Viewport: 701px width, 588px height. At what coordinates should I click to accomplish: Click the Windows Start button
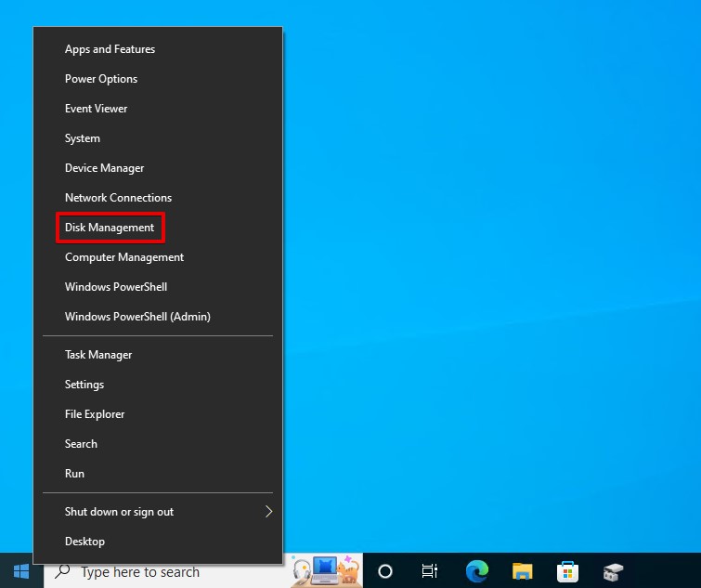[x=21, y=571]
